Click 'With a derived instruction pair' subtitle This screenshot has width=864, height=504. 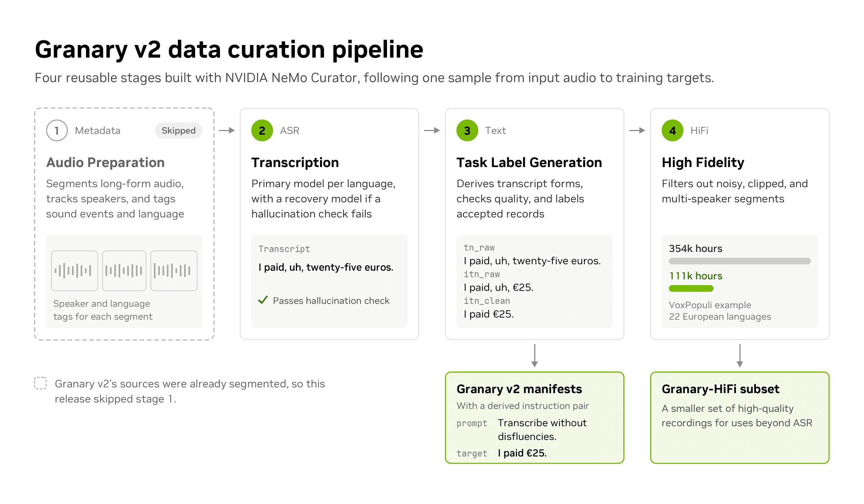click(523, 406)
